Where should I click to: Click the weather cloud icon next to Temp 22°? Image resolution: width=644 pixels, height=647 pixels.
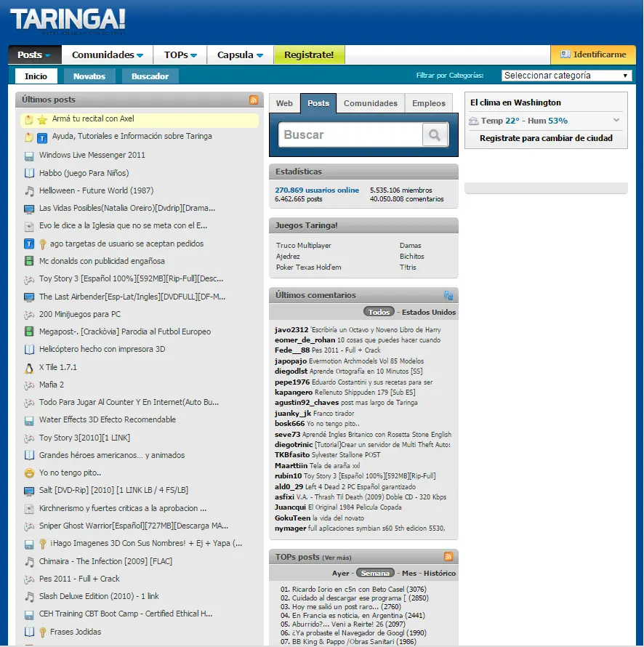(474, 121)
